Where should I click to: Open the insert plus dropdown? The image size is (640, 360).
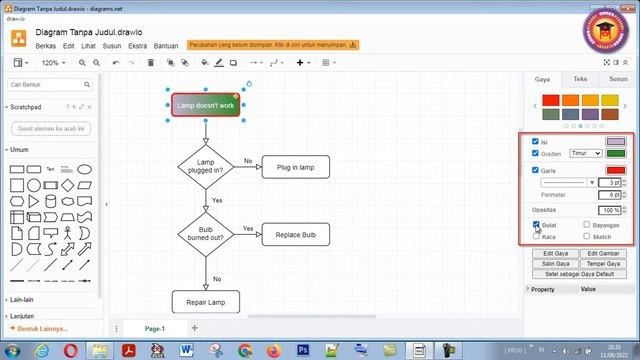[303, 63]
